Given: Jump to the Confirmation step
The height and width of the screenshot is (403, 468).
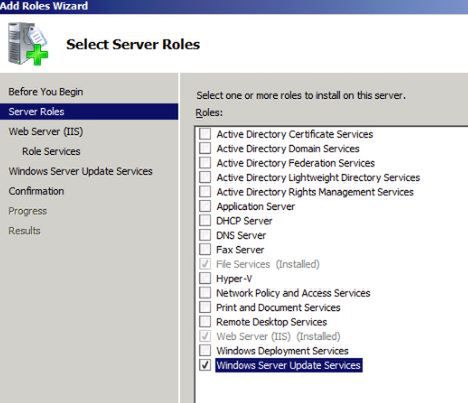Looking at the screenshot, I should pyautogui.click(x=36, y=191).
